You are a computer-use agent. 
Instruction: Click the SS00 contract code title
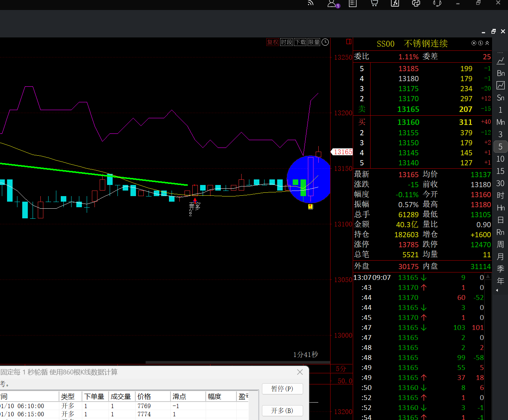click(385, 44)
